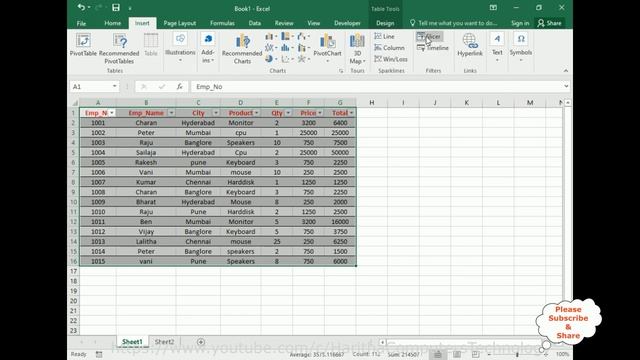This screenshot has width=640, height=360.
Task: Open Recommended PivotTables
Action: tap(119, 49)
